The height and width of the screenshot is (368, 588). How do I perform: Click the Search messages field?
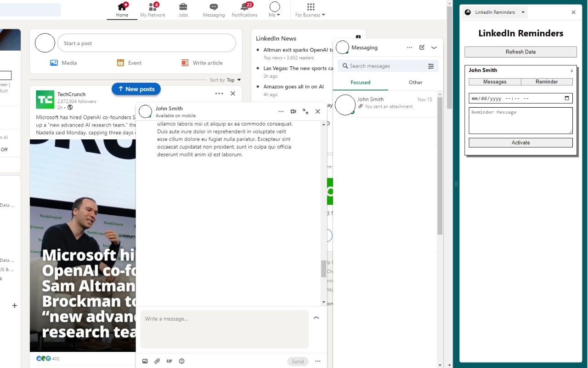click(x=382, y=66)
